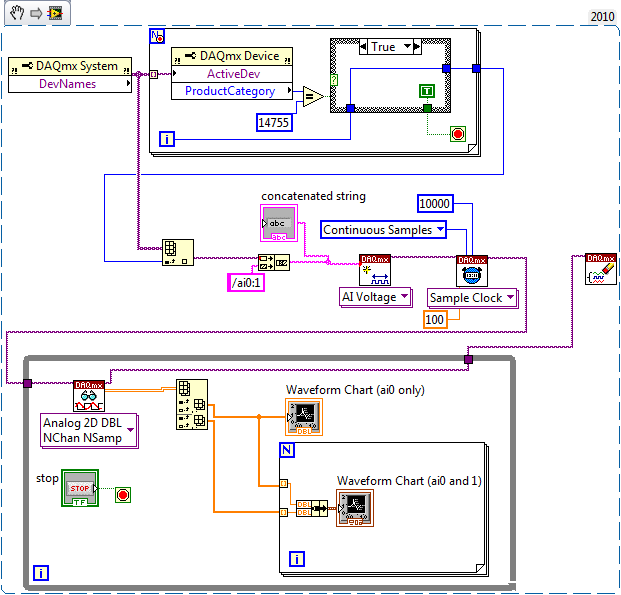
Task: Click the two-output Index Array function in while loop
Action: click(192, 404)
